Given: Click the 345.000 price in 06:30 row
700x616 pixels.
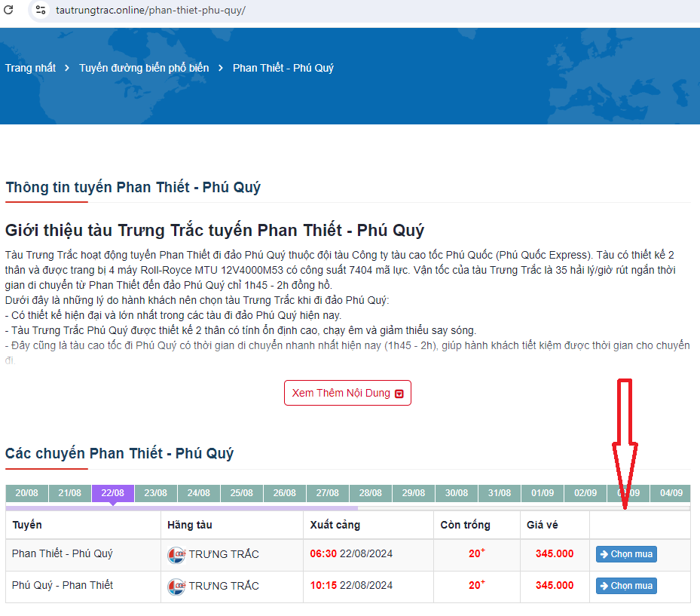Looking at the screenshot, I should coord(555,553).
